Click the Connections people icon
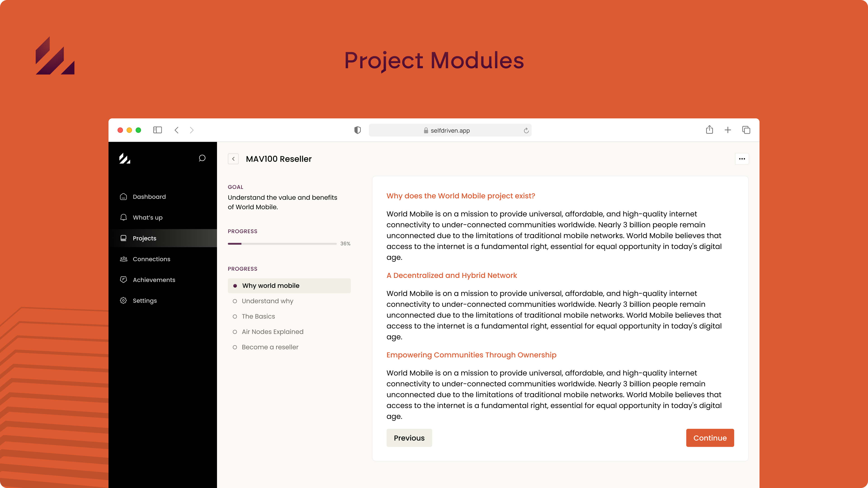 [123, 259]
